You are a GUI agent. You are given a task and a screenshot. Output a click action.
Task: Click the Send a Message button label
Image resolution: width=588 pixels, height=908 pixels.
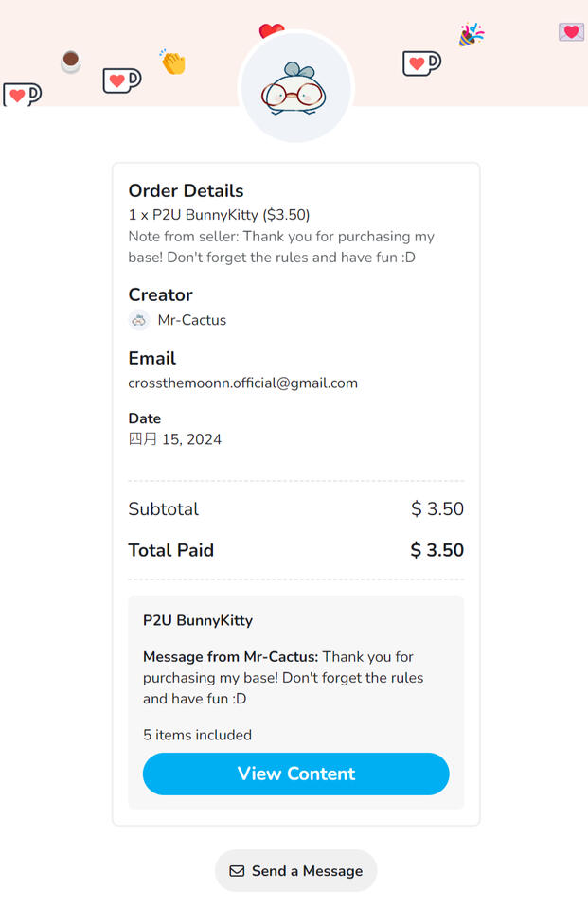coord(307,871)
